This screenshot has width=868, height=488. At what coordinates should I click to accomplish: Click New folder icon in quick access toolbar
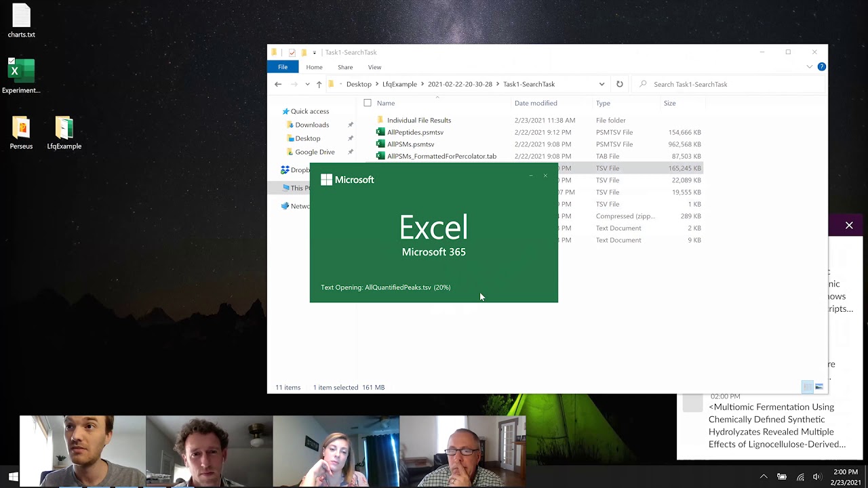tap(304, 52)
